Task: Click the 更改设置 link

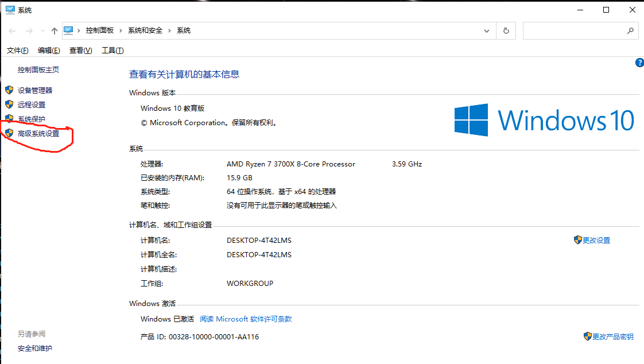Action: [596, 240]
